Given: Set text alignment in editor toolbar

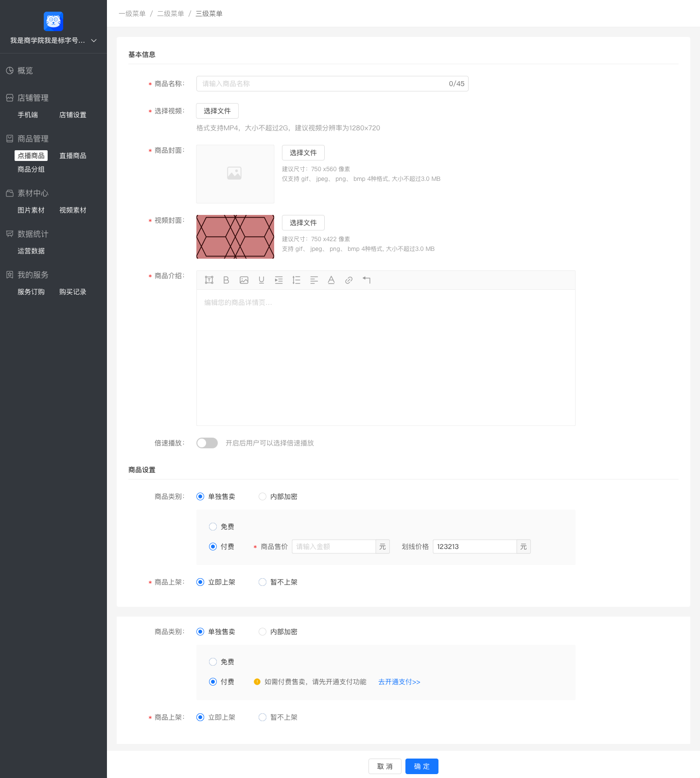Looking at the screenshot, I should pyautogui.click(x=314, y=280).
